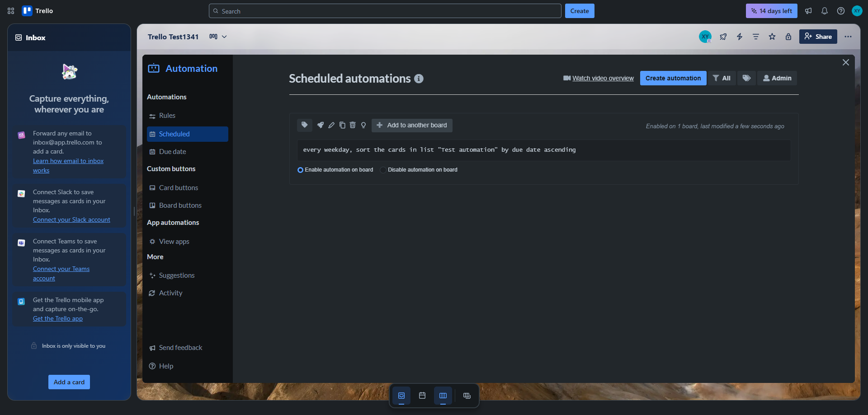
Task: Open Help in Automation sidebar
Action: (x=187, y=366)
